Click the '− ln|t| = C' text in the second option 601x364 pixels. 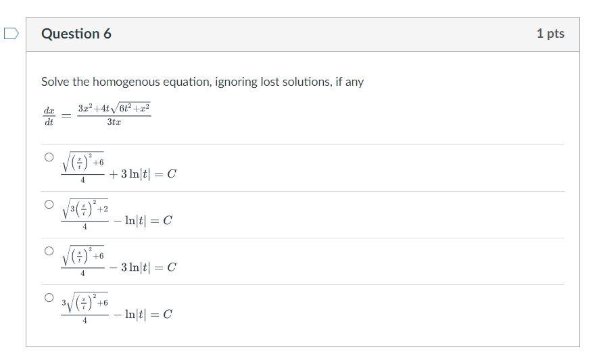(143, 221)
